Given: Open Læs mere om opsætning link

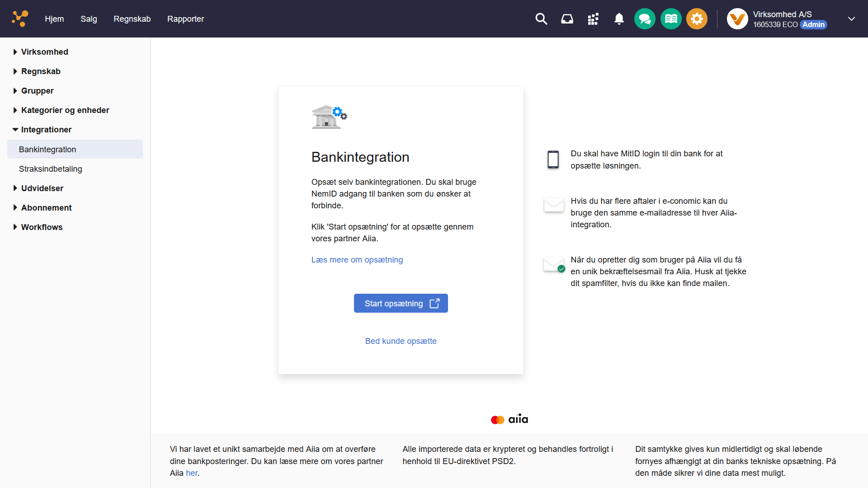Looking at the screenshot, I should coord(357,260).
